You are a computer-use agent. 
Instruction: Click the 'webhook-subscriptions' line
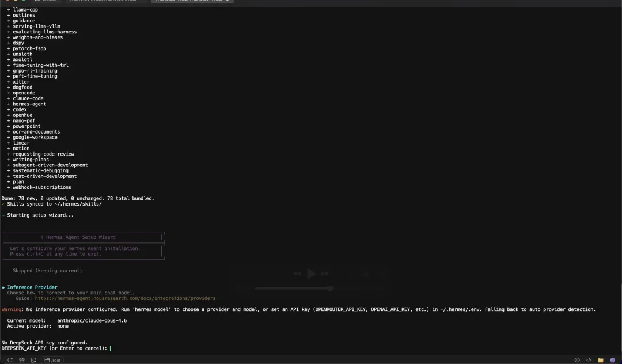point(39,187)
